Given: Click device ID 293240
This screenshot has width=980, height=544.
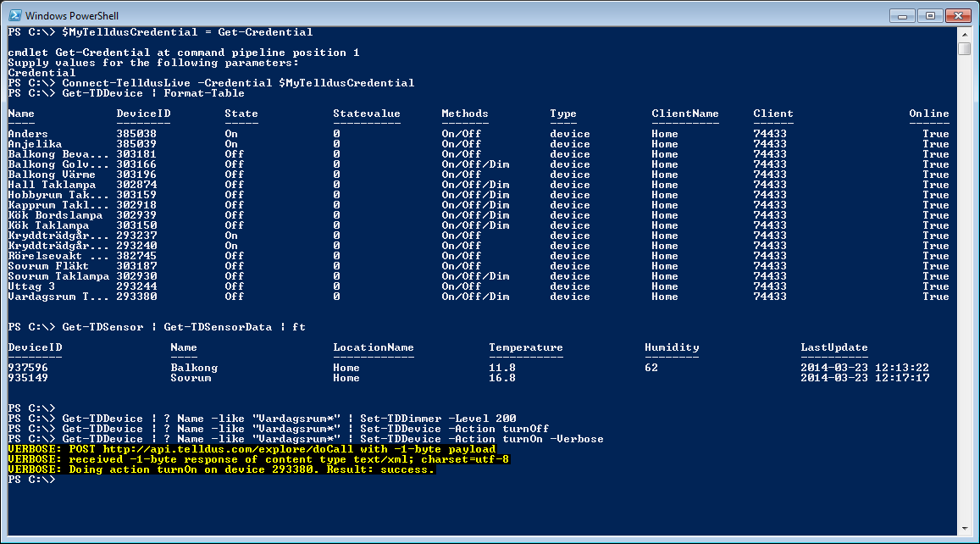Looking at the screenshot, I should click(x=136, y=246).
